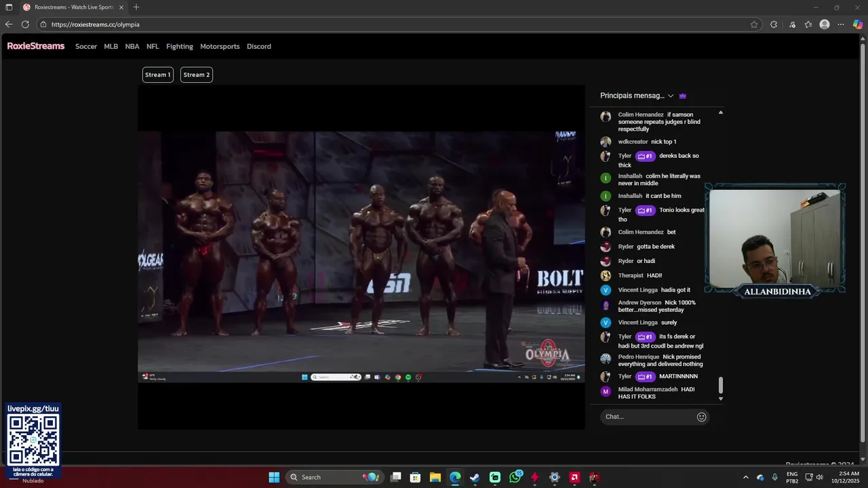Open the emoji picker in chat
Viewport: 868px width, 488px height.
pyautogui.click(x=702, y=417)
